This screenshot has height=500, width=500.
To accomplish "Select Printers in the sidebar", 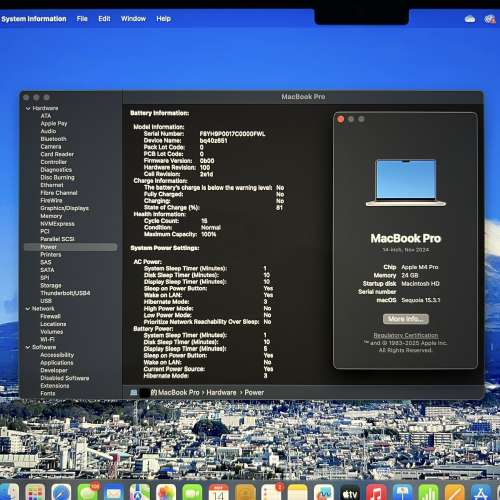I will click(51, 255).
